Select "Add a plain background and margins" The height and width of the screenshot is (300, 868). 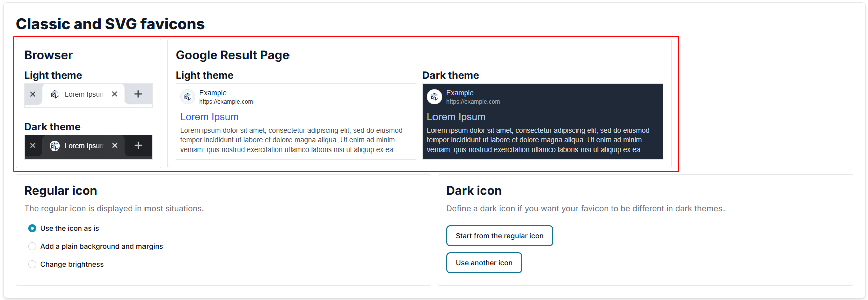[x=32, y=246]
